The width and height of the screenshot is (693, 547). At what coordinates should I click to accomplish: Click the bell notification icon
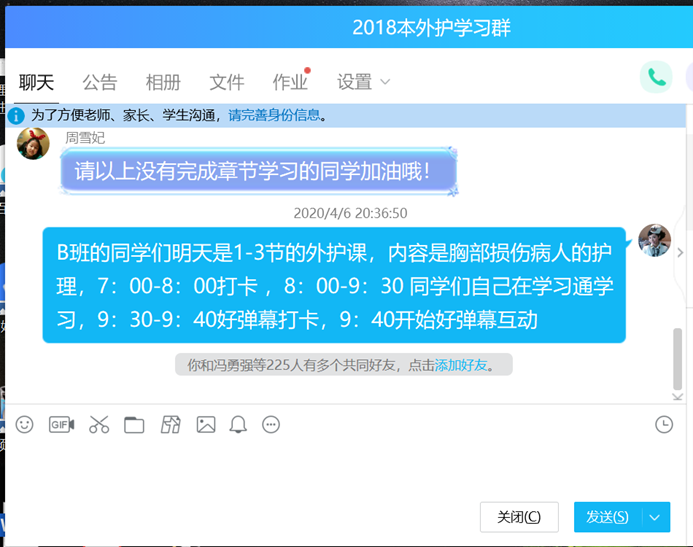238,425
